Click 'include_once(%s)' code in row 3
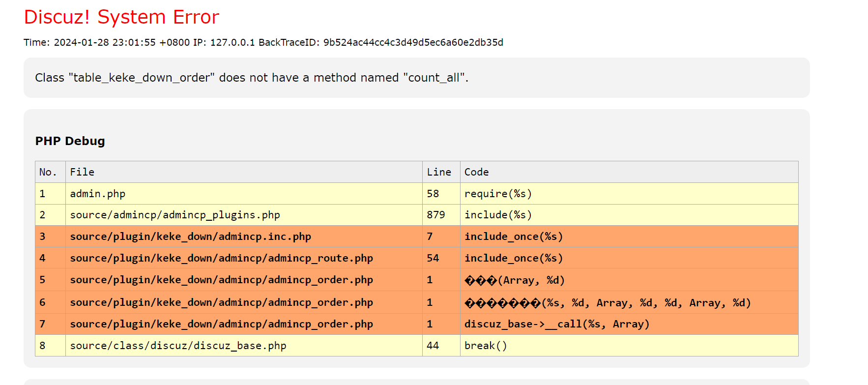Screen dimensions: 868x385 coord(629,237)
